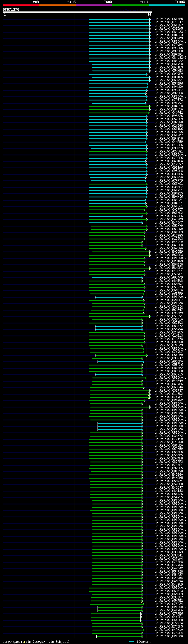188x644 pixels.
Task: Select label UniRef100_A7P372
Action: pyautogui.click(x=169, y=100)
